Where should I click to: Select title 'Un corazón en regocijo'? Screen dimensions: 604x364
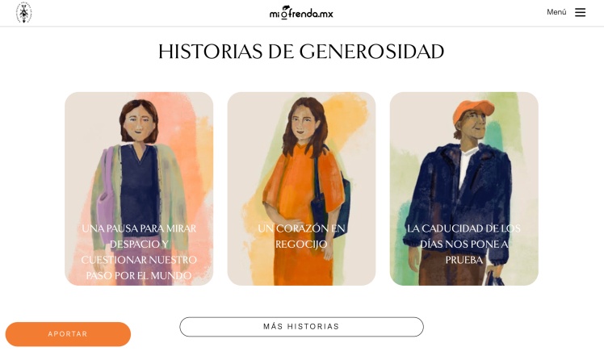pyautogui.click(x=302, y=236)
